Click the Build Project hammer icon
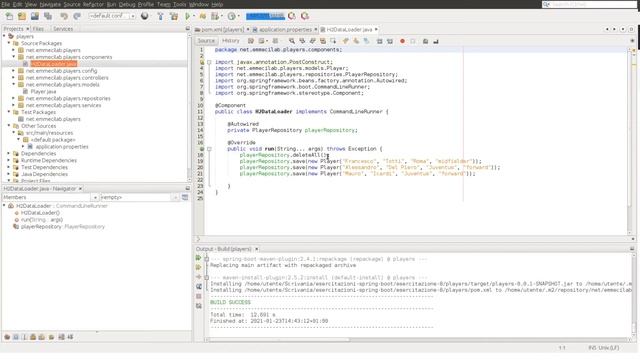This screenshot has height=360, width=640. point(160,16)
